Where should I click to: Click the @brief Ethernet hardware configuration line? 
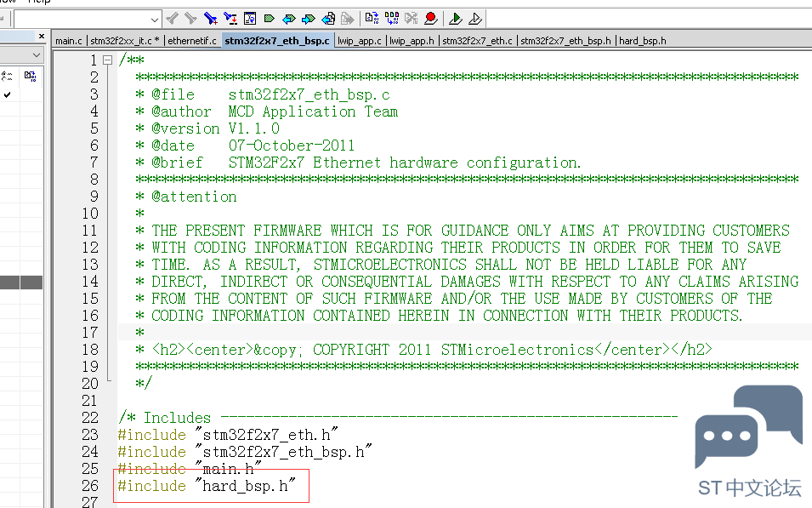(x=358, y=163)
